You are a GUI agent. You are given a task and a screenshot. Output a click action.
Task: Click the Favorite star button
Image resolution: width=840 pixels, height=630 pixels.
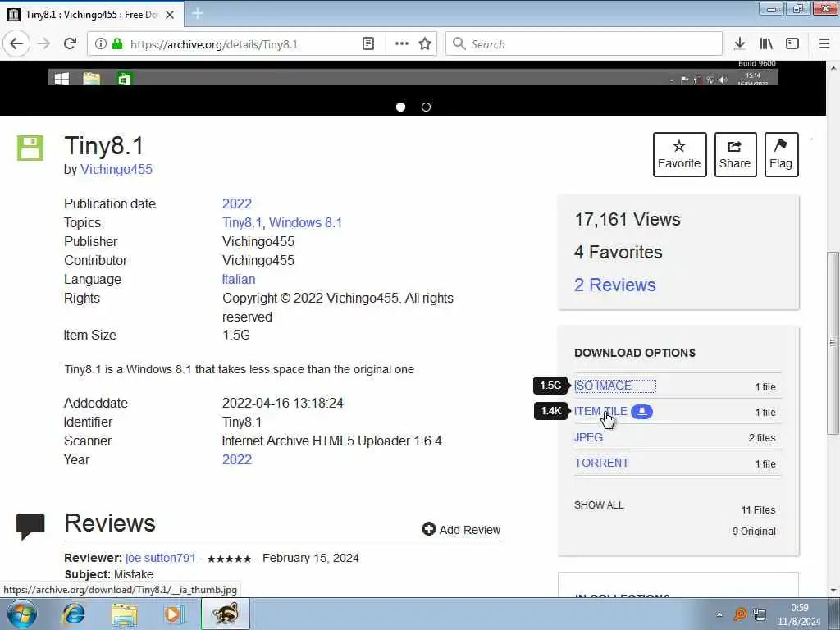(x=679, y=154)
